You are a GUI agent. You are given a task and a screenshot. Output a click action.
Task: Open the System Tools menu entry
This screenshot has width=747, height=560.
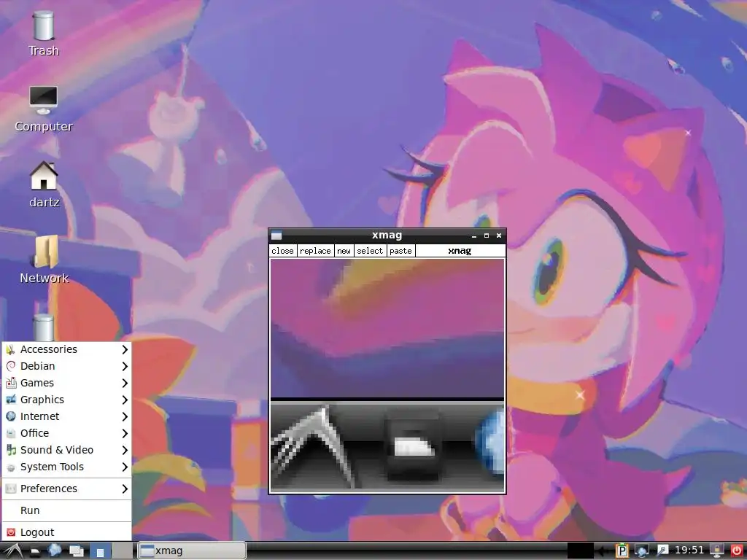point(66,467)
